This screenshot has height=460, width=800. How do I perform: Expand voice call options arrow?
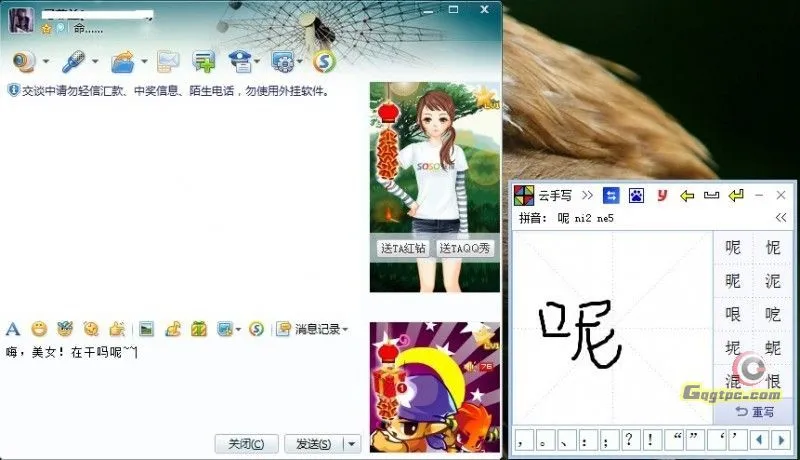click(x=95, y=61)
